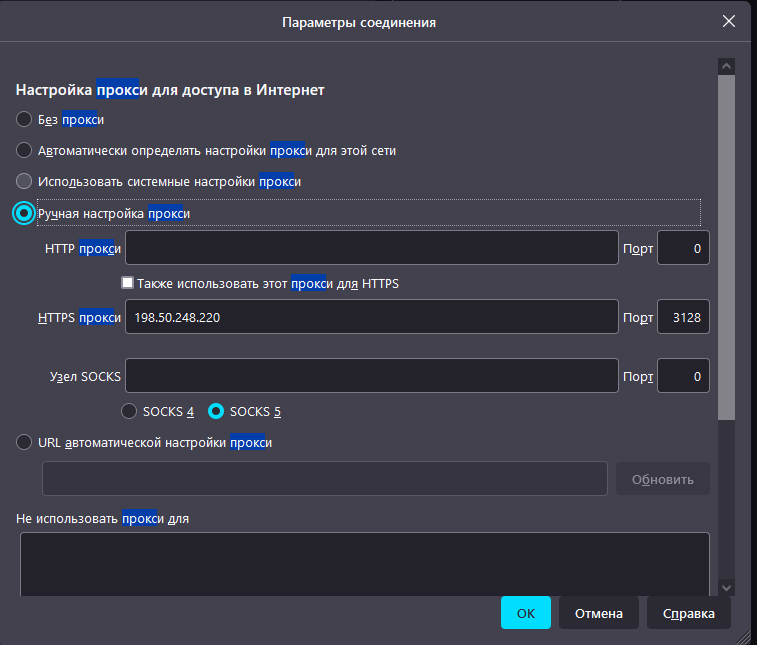Image resolution: width=757 pixels, height=645 pixels.
Task: Click the HTTPS прокси field with 198.50.248.220
Action: pyautogui.click(x=372, y=317)
